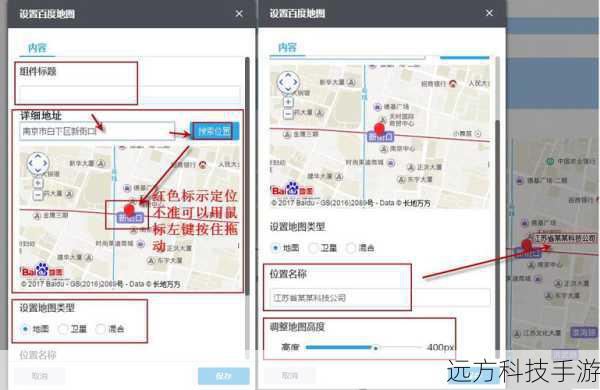
Task: Click 时尚莱迪商城 shopping icon in right dialog map
Action: click(391, 163)
